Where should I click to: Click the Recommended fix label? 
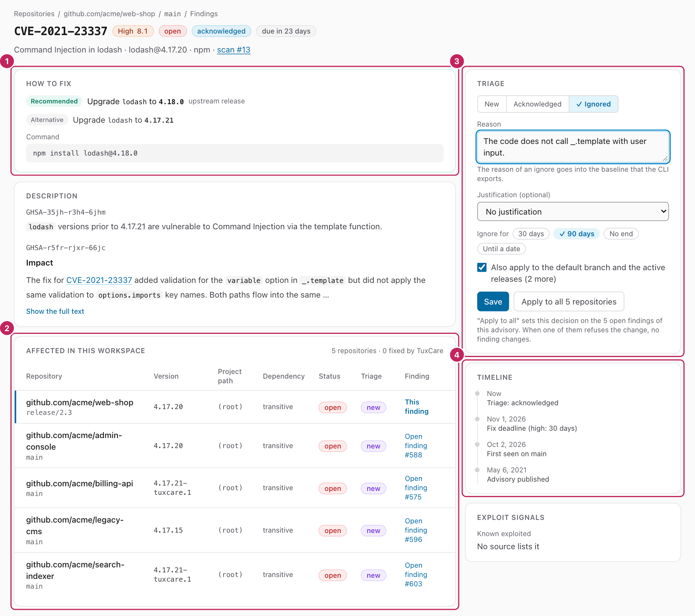click(54, 101)
